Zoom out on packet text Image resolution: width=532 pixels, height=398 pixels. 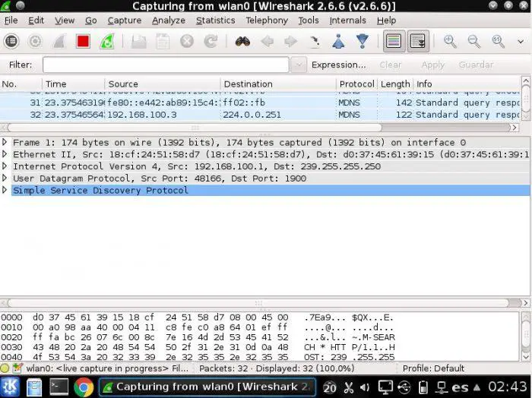coord(473,41)
